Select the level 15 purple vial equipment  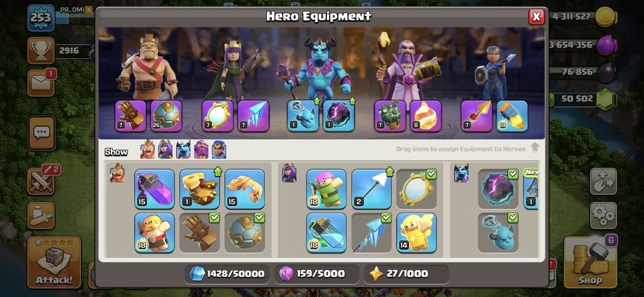[155, 189]
